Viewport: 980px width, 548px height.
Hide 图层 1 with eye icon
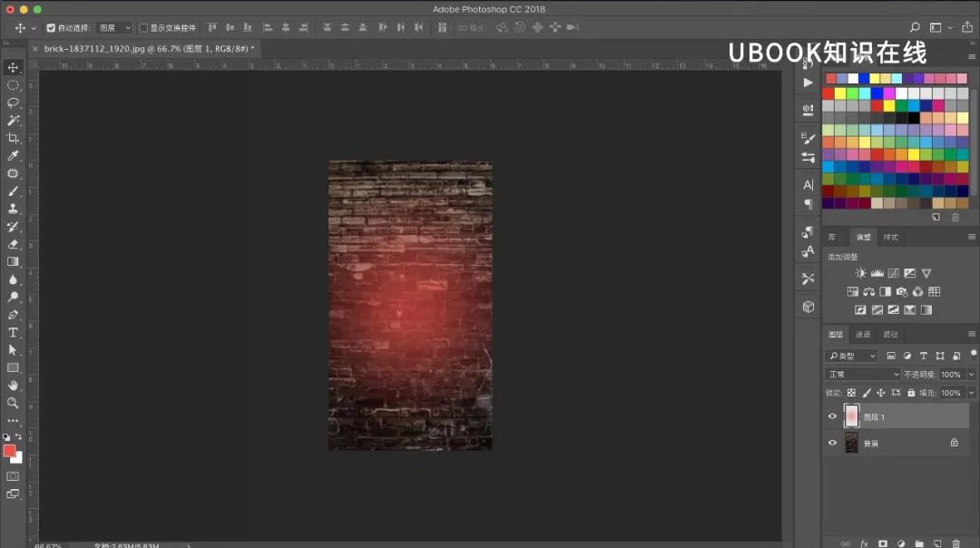pos(832,416)
